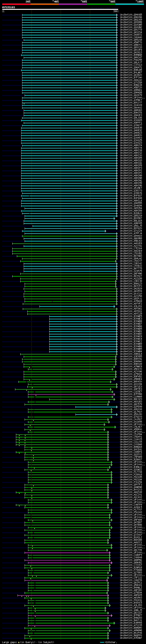Click hit label UniRef100_C6G440
The width and height of the screenshot is (146, 644).
click(x=131, y=37)
